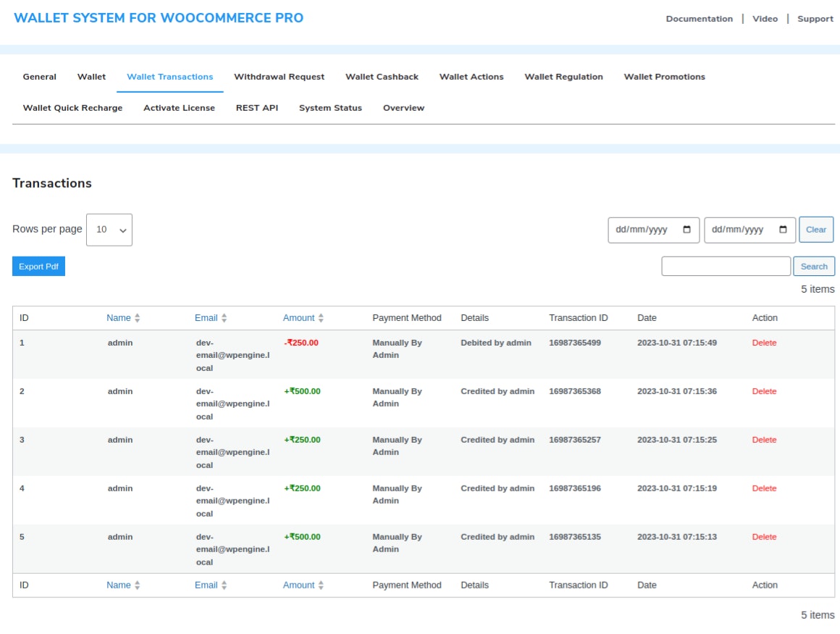Open the REST API tab
Screen dimensions: 840x634
coord(257,108)
